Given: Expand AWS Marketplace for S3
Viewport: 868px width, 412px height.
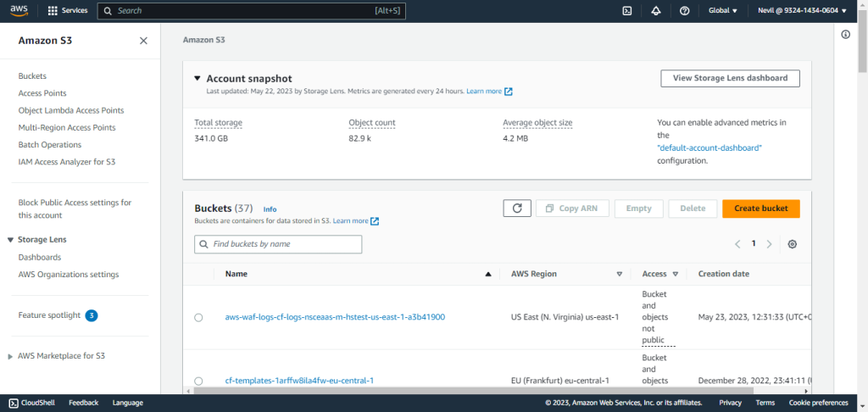Looking at the screenshot, I should [x=10, y=357].
